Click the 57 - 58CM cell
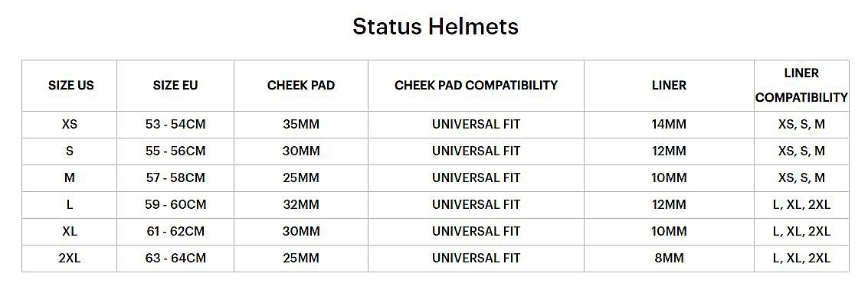 pos(175,178)
